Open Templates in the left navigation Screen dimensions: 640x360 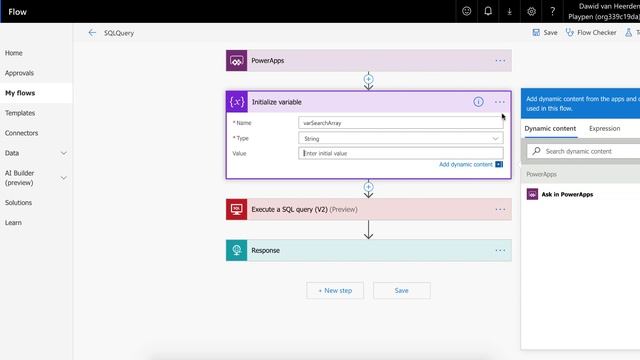coord(20,113)
